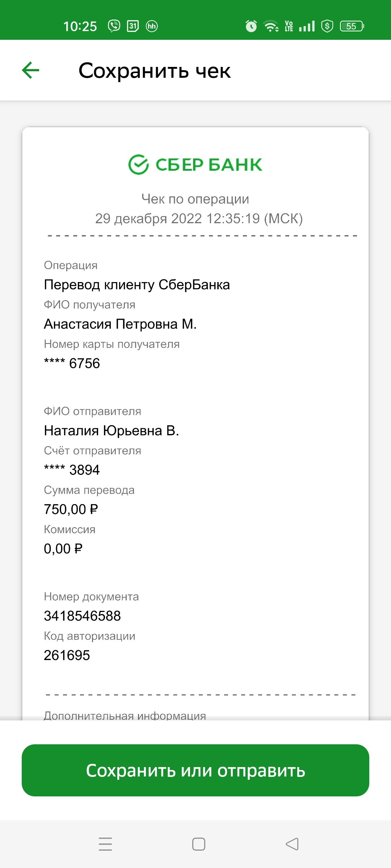391x868 pixels.
Task: Tap the calendar 31 status icon
Action: click(x=133, y=26)
